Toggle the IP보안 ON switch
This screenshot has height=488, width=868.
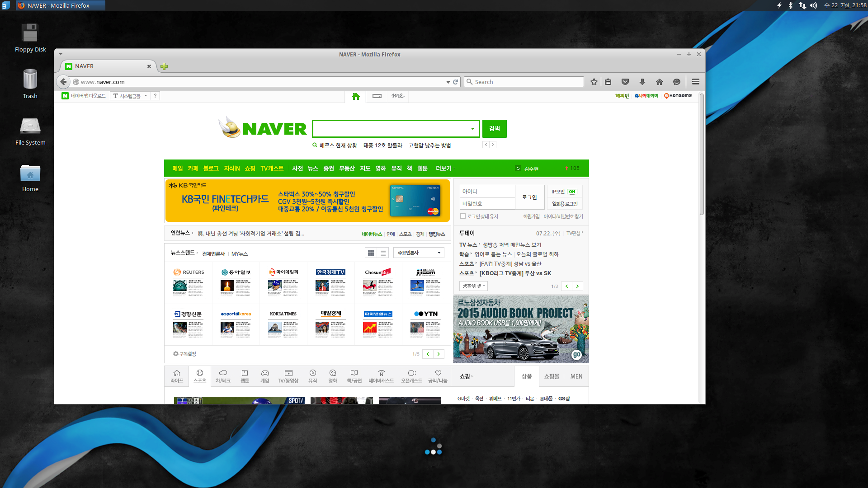pyautogui.click(x=572, y=192)
